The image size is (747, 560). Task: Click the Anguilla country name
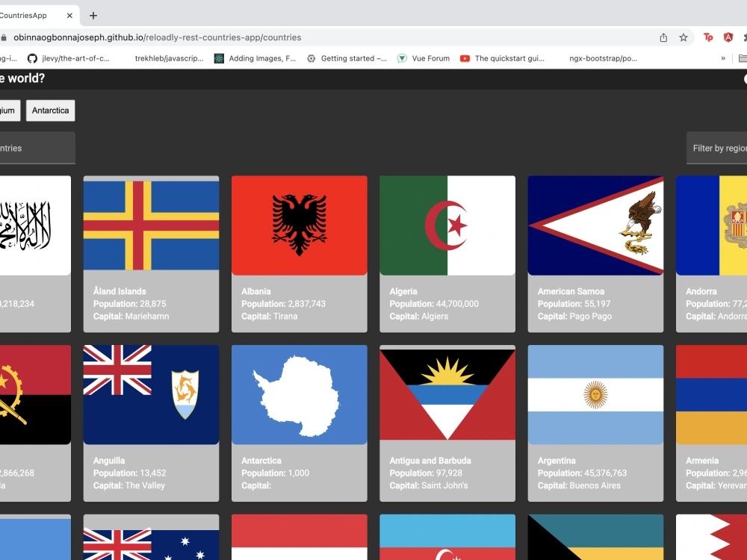[x=109, y=461]
